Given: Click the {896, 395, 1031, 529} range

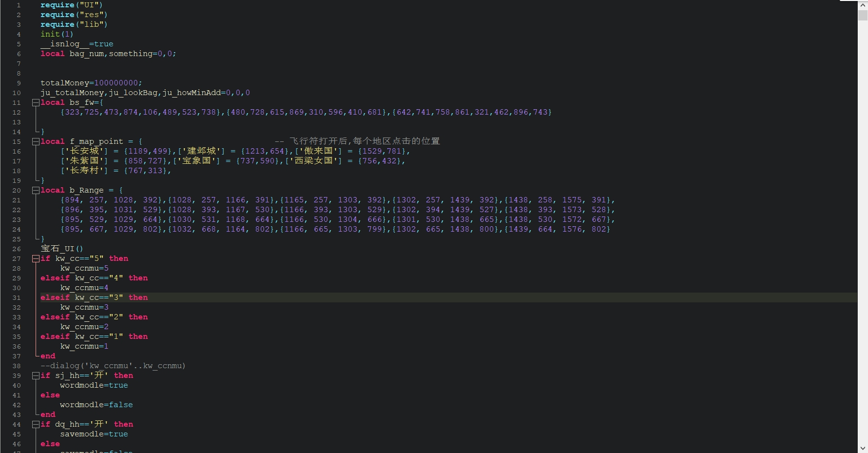Looking at the screenshot, I should click(x=111, y=210).
